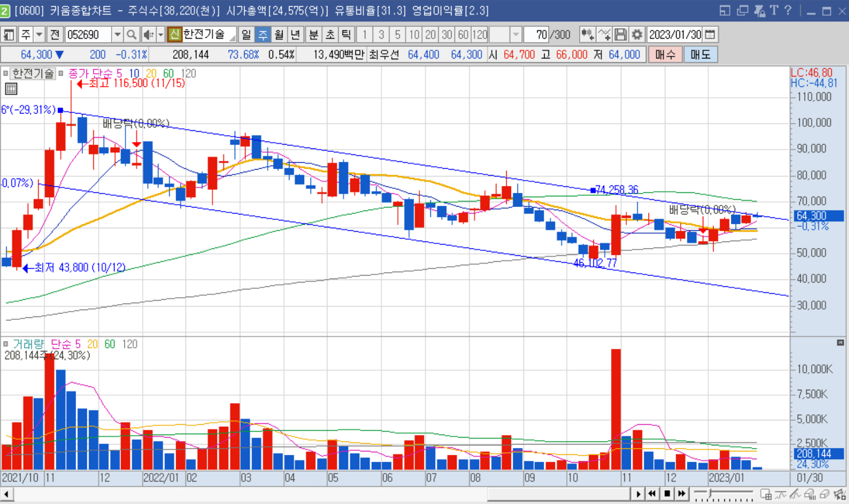Select the 분 (minute) chart period
Image resolution: width=849 pixels, height=504 pixels.
(x=313, y=34)
